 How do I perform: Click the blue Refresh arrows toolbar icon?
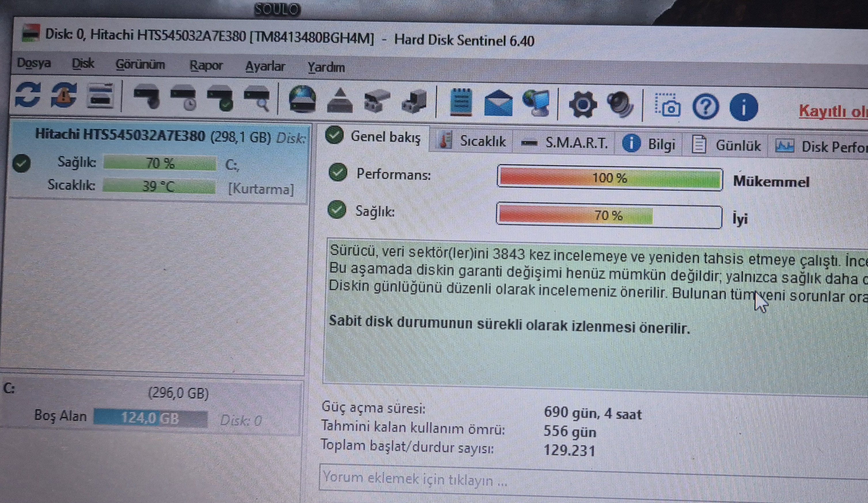pyautogui.click(x=28, y=95)
